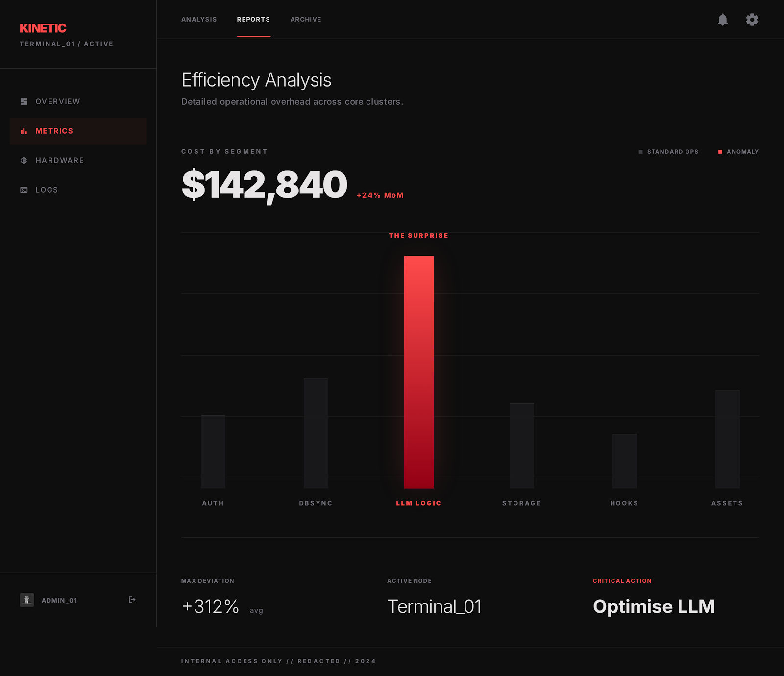Click the ADMIN_01 user avatar icon
Viewport: 784px width, 676px height.
27,600
